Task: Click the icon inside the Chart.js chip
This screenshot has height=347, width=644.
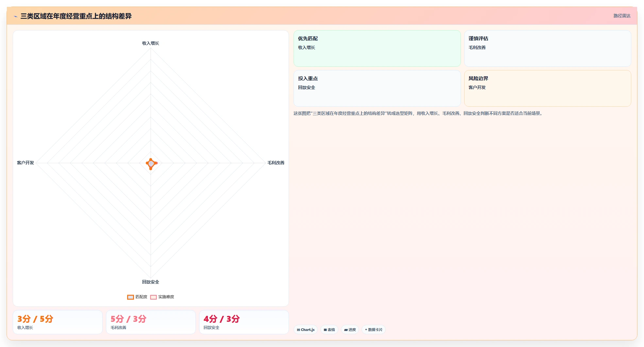Action: click(298, 330)
